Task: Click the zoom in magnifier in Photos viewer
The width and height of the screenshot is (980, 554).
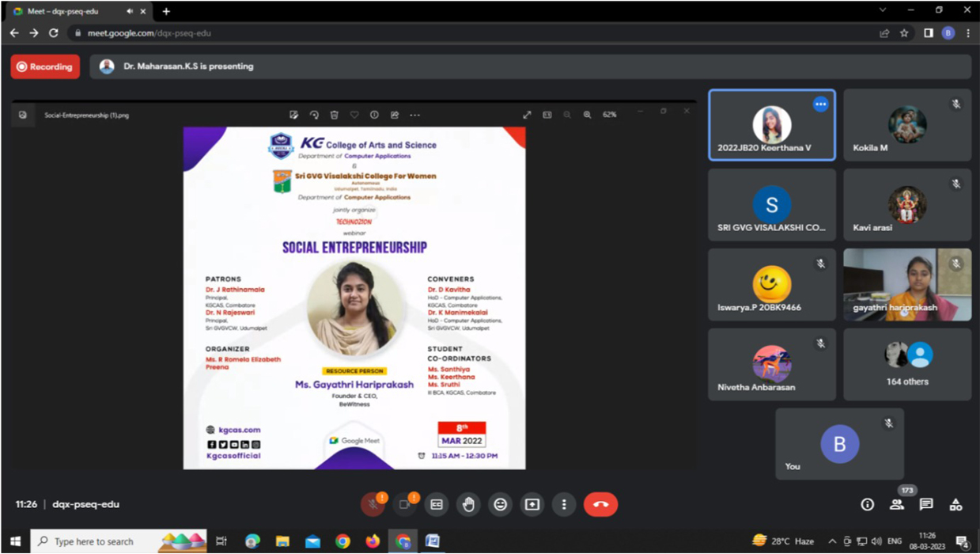Action: pos(587,115)
